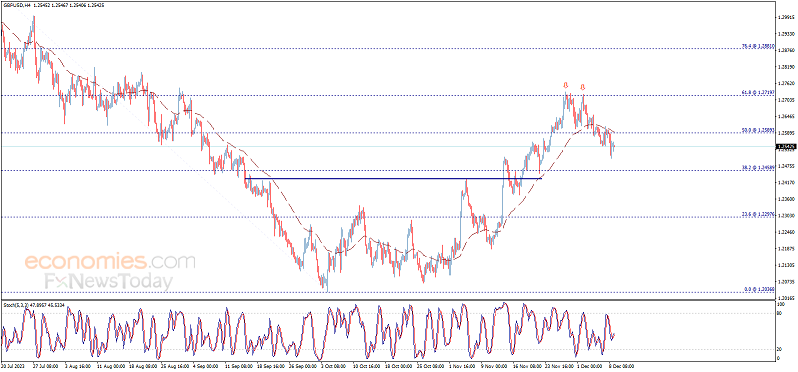Click the stochastic 20 level scale label
This screenshot has height=372, width=798.
[x=779, y=349]
